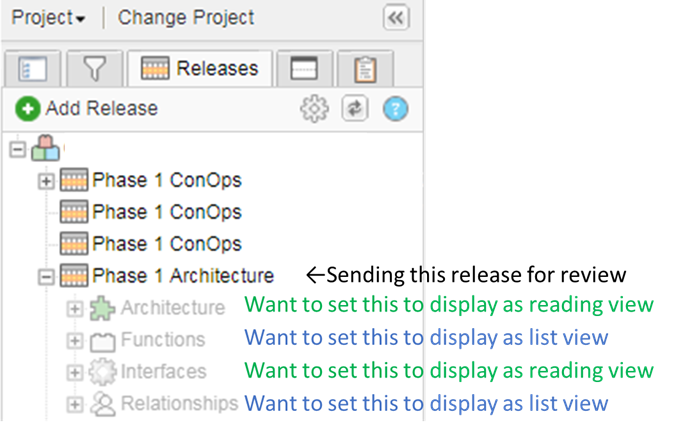676x432 pixels.
Task: Open the window-pane tab icon
Action: pos(304,68)
